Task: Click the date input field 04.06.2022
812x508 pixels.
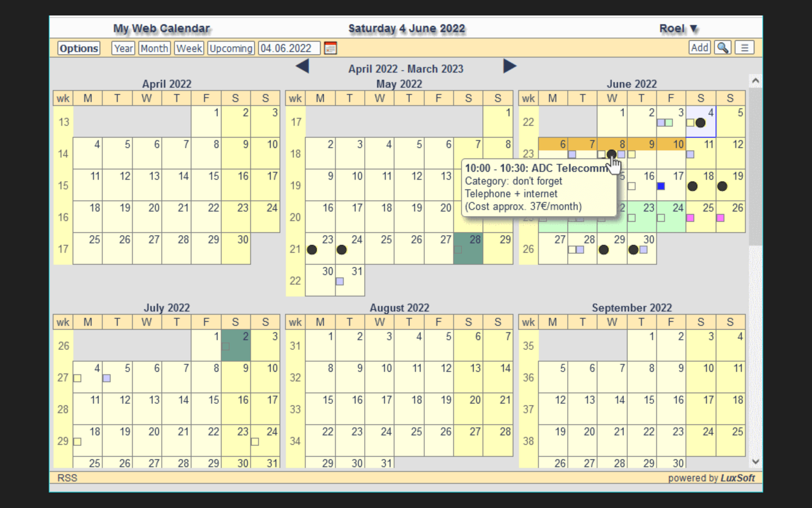Action: coord(289,48)
